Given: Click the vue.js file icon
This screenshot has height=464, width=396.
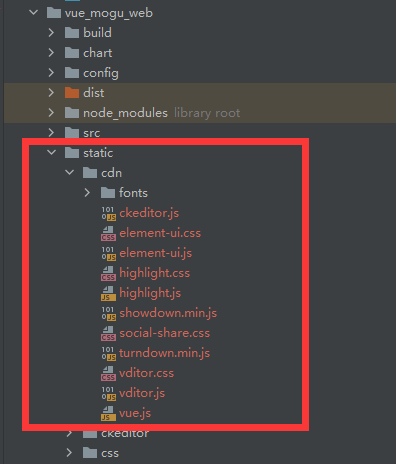Looking at the screenshot, I should (108, 413).
